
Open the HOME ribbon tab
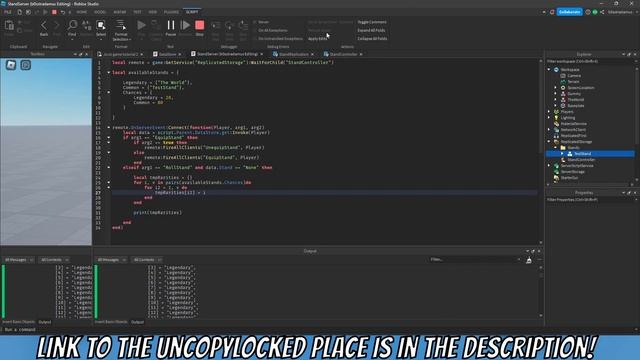pyautogui.click(x=82, y=12)
